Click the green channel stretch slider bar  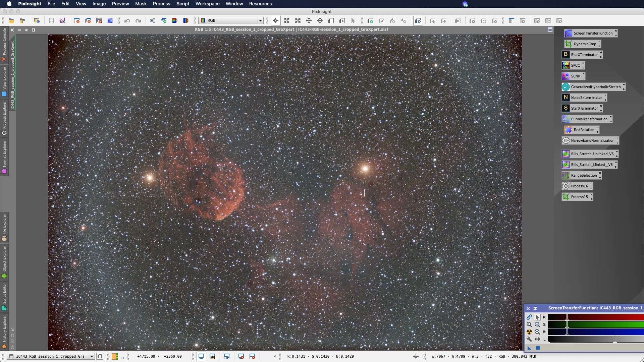coord(596,324)
